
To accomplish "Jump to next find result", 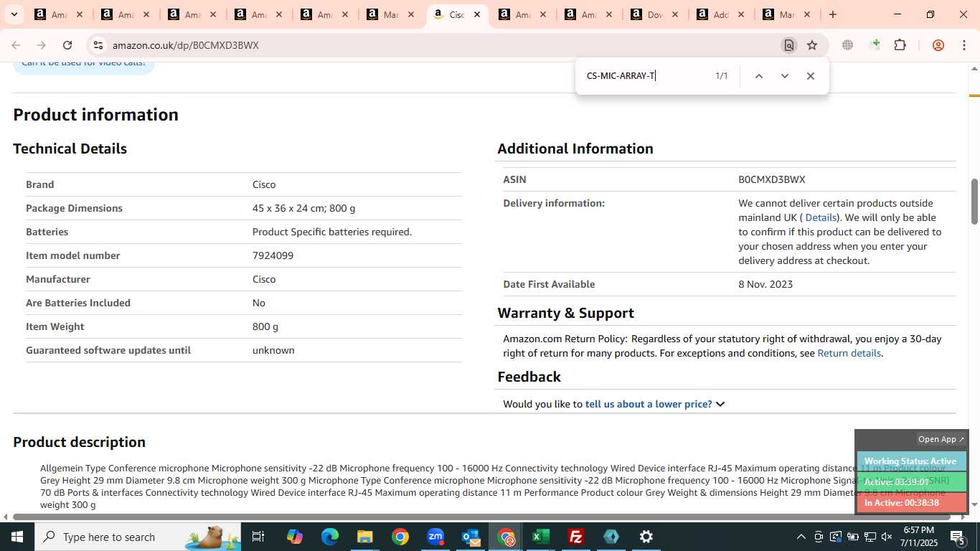I will [784, 76].
